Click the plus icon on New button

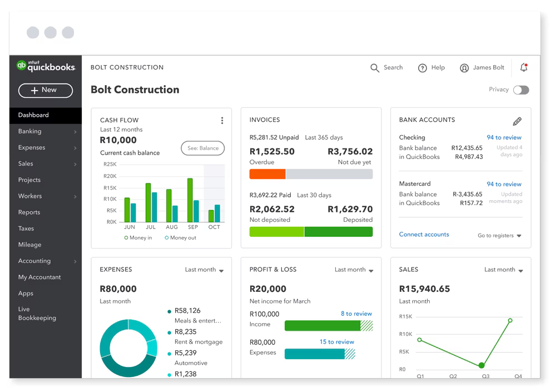point(34,91)
